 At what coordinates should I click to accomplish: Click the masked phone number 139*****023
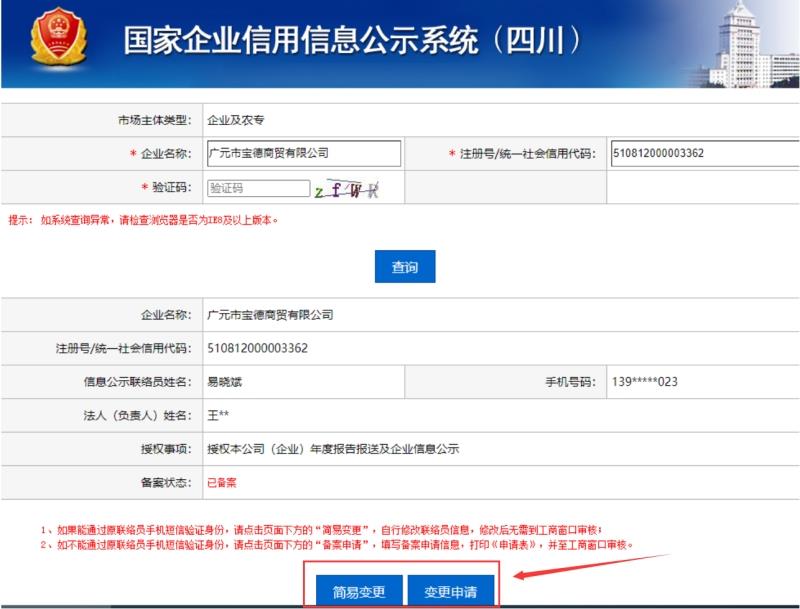[x=645, y=381]
